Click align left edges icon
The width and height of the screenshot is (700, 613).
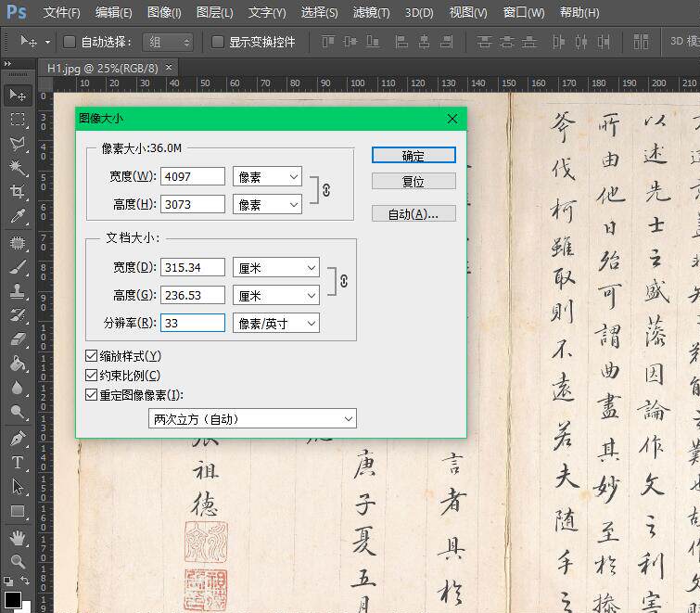[401, 42]
